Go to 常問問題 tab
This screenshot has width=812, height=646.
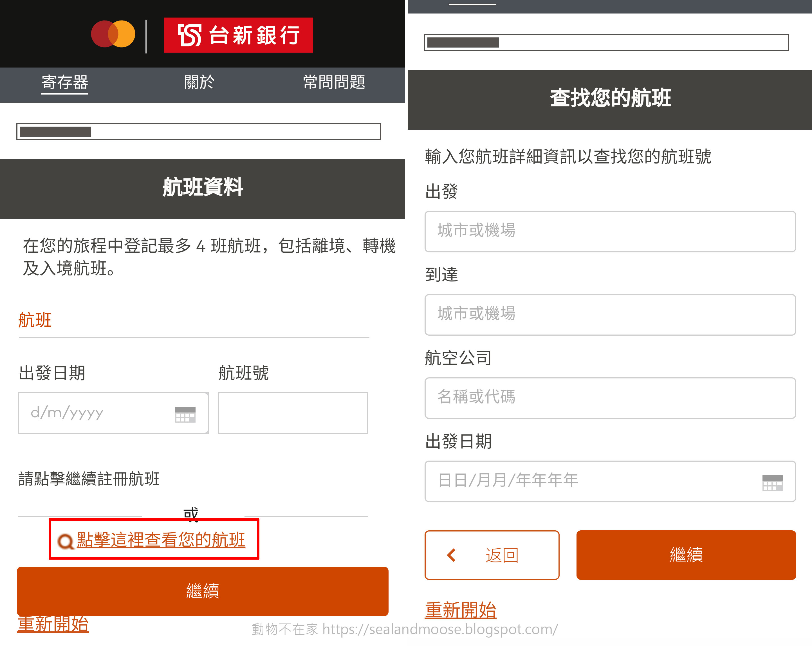[x=334, y=82]
